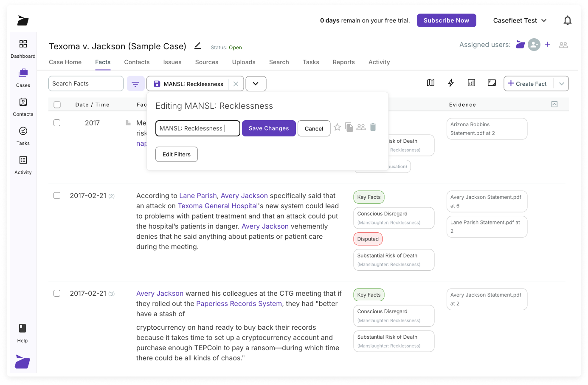Open notifications via bell icon
The height and width of the screenshot is (385, 588).
tap(568, 20)
